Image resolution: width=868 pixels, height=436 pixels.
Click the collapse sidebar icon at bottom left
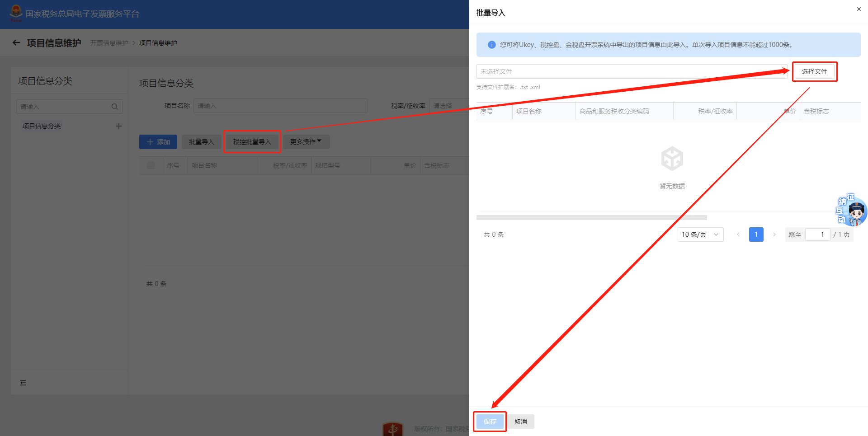click(23, 383)
